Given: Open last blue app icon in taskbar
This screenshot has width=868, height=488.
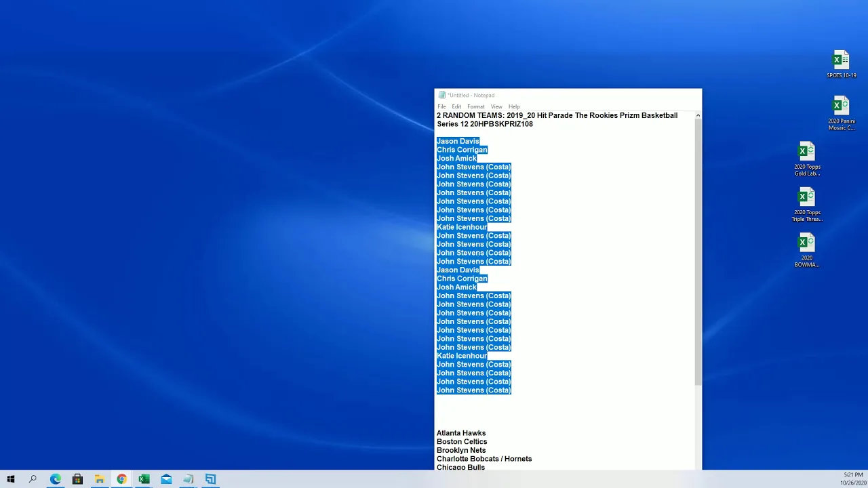Looking at the screenshot, I should click(x=211, y=479).
